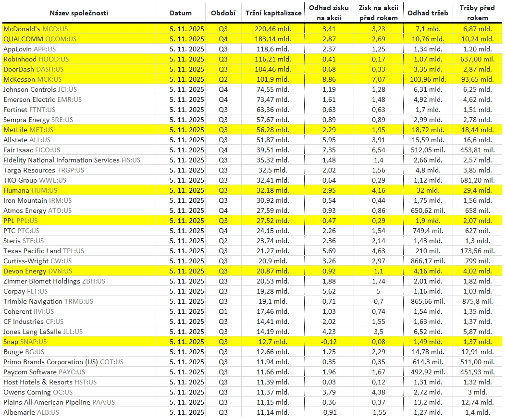Click the 'Tržní kapitalizace' column header
The image size is (505, 420).
(273, 13)
